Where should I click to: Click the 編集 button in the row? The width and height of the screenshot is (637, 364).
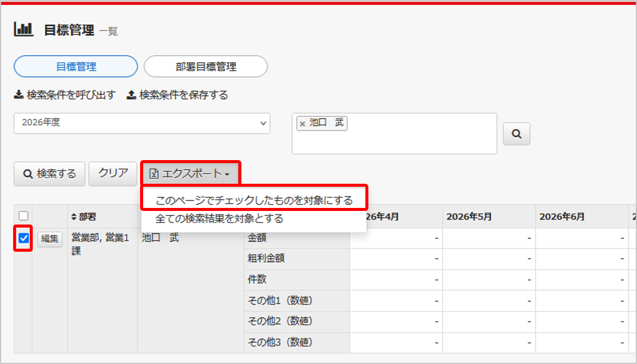(x=49, y=239)
